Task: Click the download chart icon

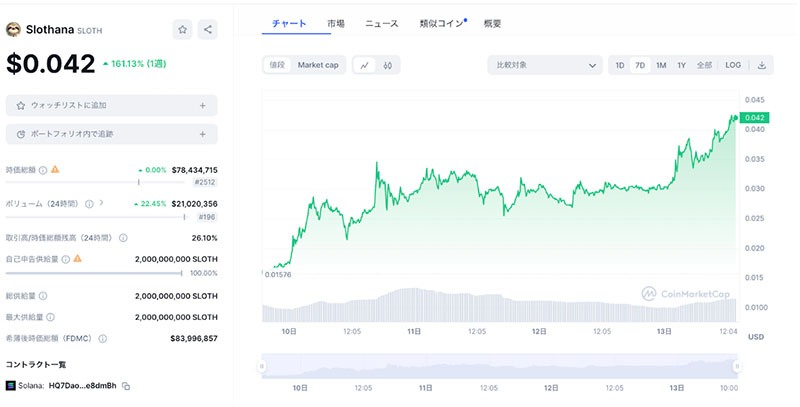Action: coord(762,65)
